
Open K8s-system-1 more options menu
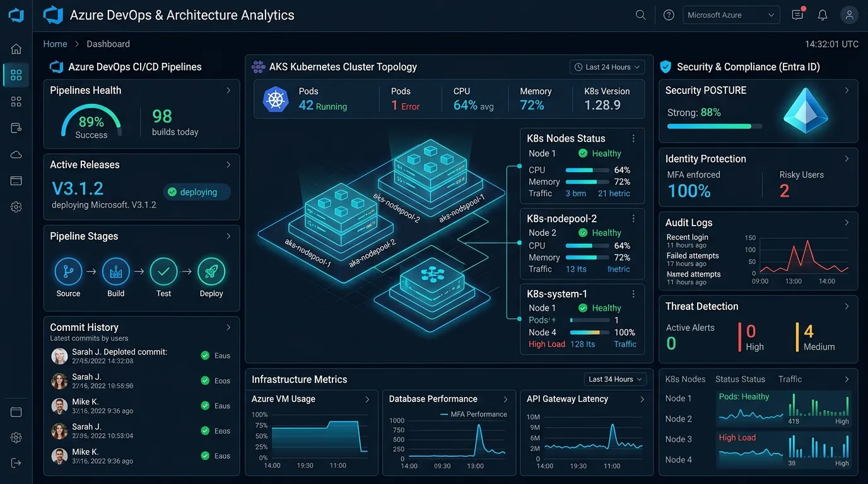tap(633, 294)
